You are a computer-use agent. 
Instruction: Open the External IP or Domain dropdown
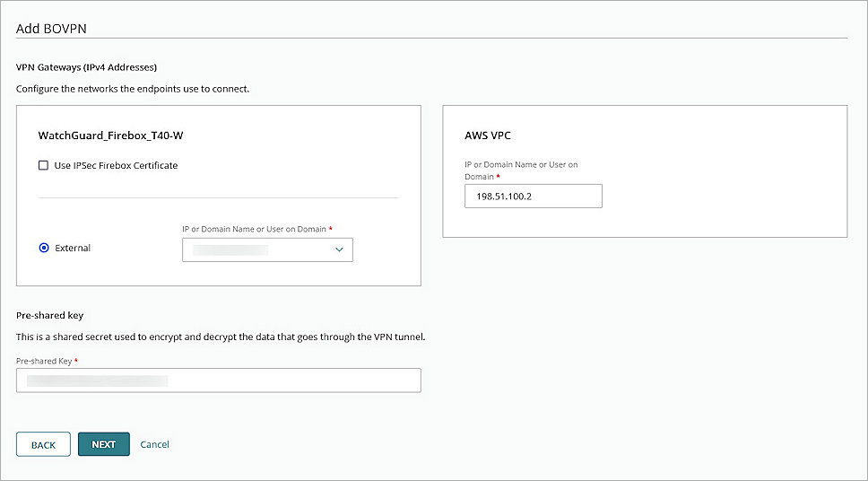(267, 249)
